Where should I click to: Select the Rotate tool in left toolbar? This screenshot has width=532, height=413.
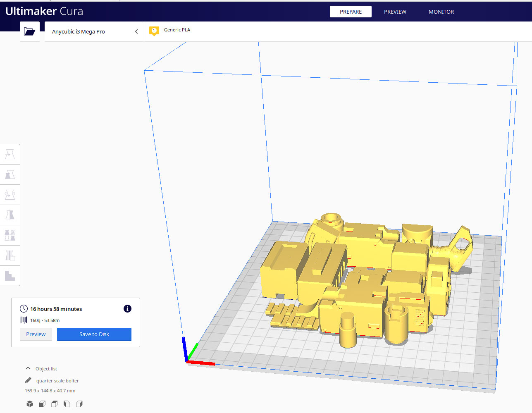[10, 195]
